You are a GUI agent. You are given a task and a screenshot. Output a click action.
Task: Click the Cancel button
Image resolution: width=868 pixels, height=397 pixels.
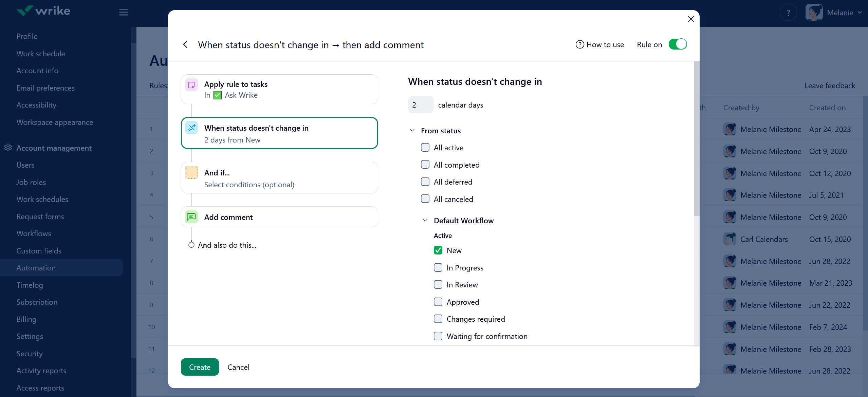(x=238, y=367)
